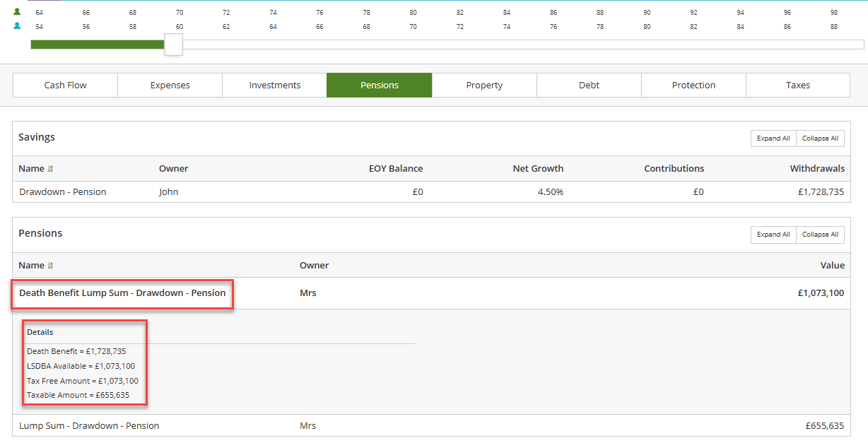Sort Pensions table by Name icon
This screenshot has width=868, height=443.
(50, 266)
